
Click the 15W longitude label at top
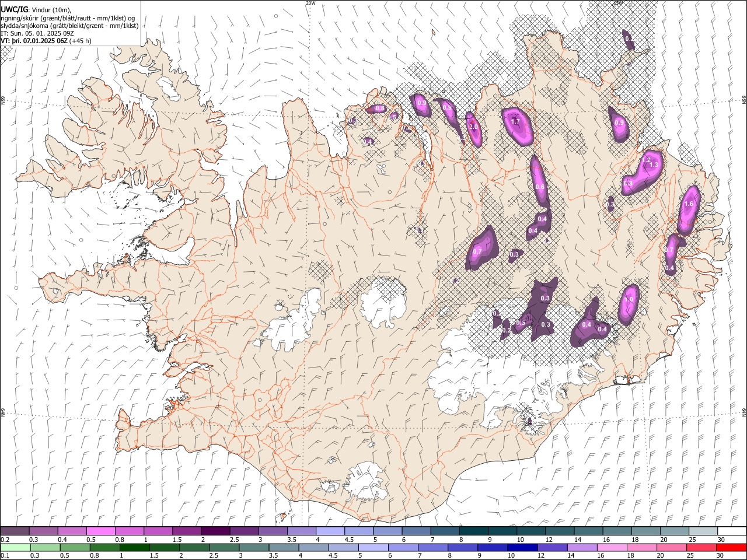pyautogui.click(x=618, y=3)
